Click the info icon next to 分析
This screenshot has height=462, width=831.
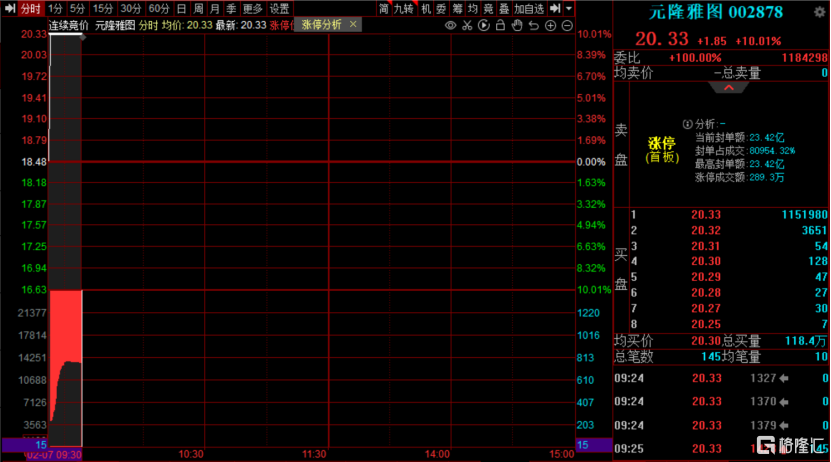click(x=687, y=123)
